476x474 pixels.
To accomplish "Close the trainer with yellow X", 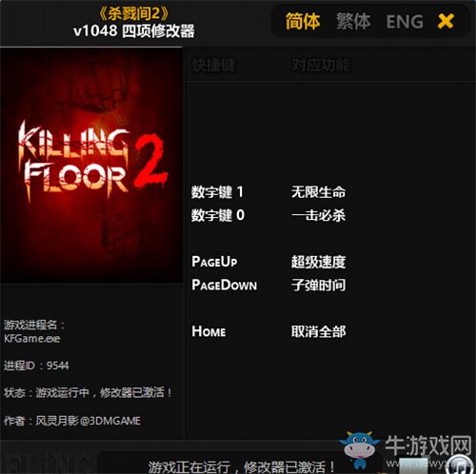I will click(x=446, y=21).
